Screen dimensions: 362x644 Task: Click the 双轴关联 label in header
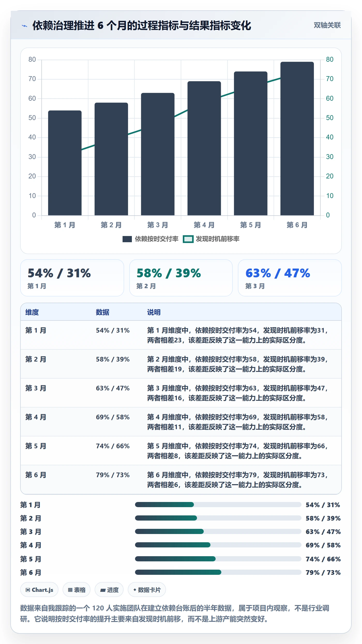coord(327,25)
